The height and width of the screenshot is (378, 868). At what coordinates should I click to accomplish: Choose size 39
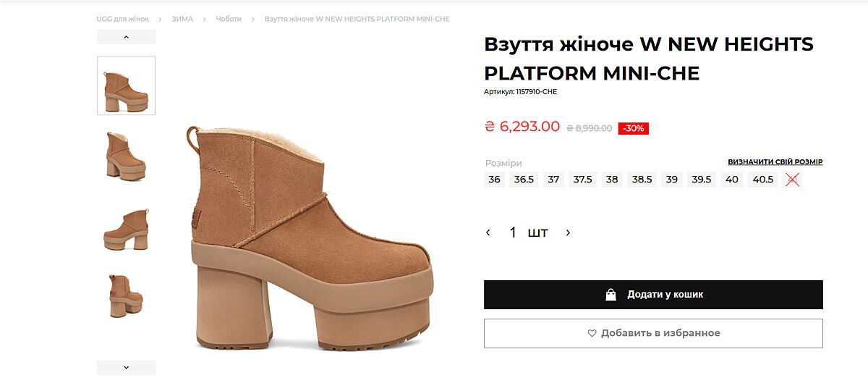pos(672,180)
